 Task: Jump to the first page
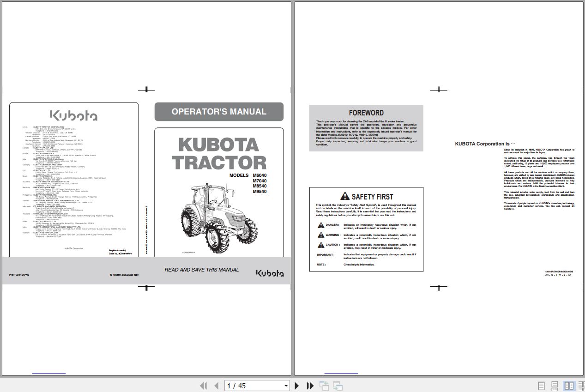point(203,385)
